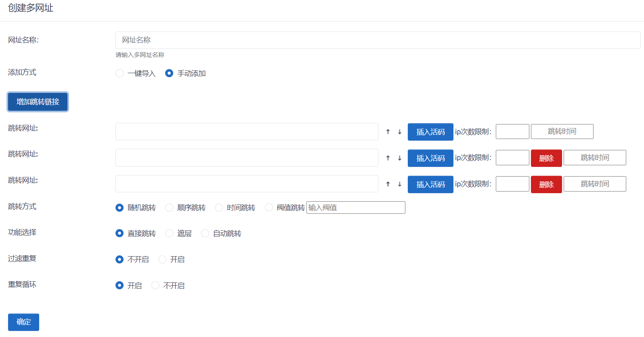The width and height of the screenshot is (644, 337).
Task: Click the 创建多网址 page heading
Action: [31, 8]
